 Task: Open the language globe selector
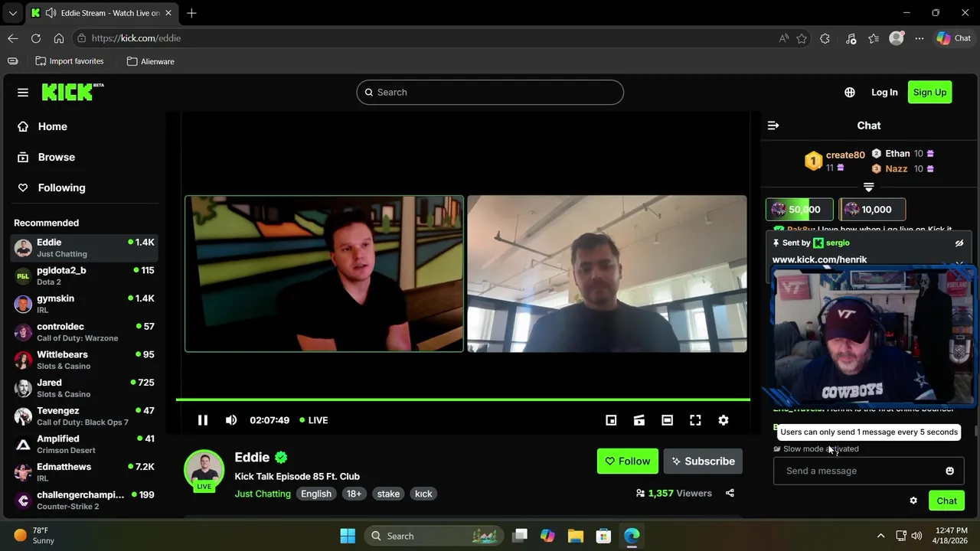(850, 93)
